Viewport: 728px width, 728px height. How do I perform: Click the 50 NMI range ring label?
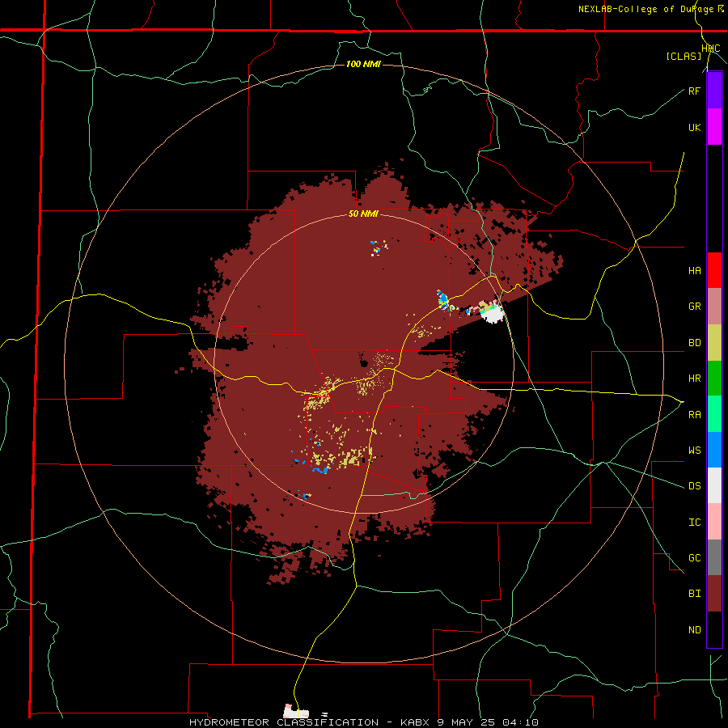pyautogui.click(x=363, y=214)
